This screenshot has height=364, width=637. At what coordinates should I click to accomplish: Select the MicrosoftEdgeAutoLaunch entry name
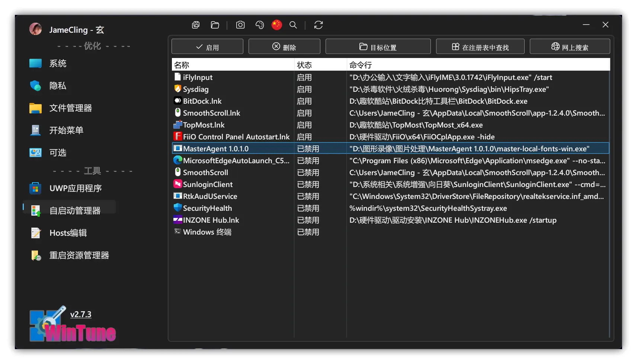(x=236, y=161)
